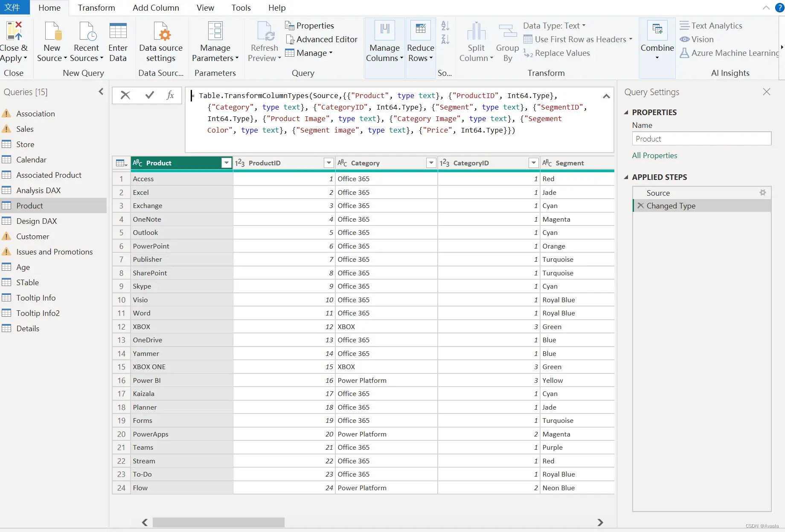Open query Properties
The image size is (785, 532).
tap(310, 26)
